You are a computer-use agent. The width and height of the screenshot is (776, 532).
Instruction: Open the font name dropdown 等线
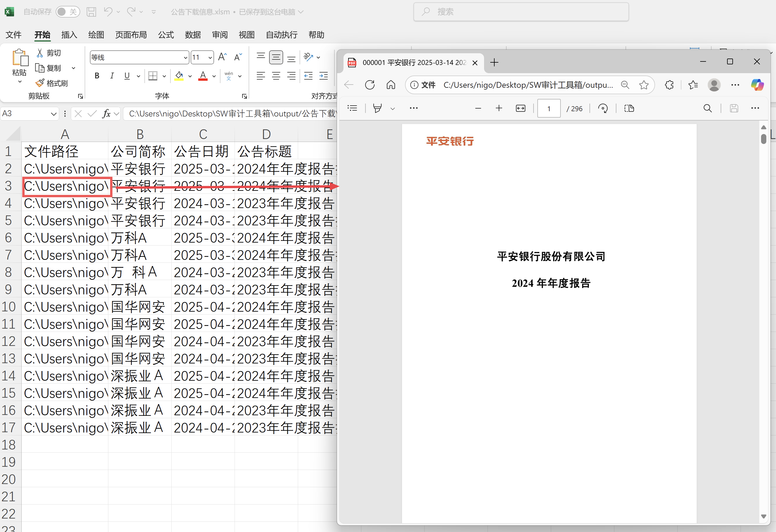pos(186,58)
